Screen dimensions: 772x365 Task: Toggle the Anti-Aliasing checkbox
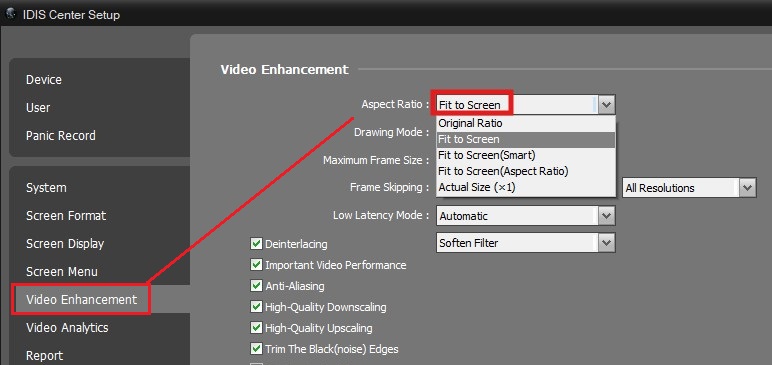click(x=256, y=286)
